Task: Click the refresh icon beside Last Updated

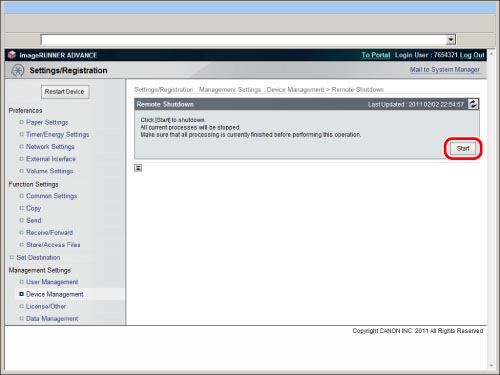Action: [473, 104]
